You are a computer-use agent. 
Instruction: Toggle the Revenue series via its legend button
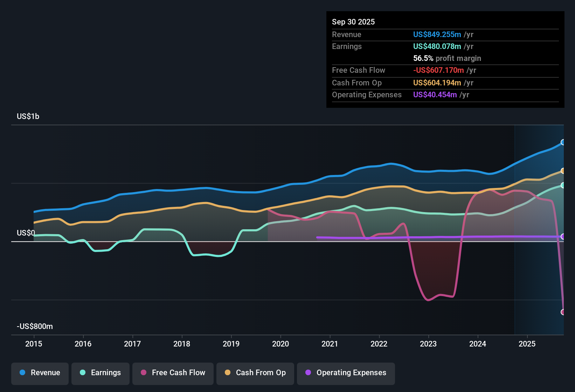(x=40, y=373)
